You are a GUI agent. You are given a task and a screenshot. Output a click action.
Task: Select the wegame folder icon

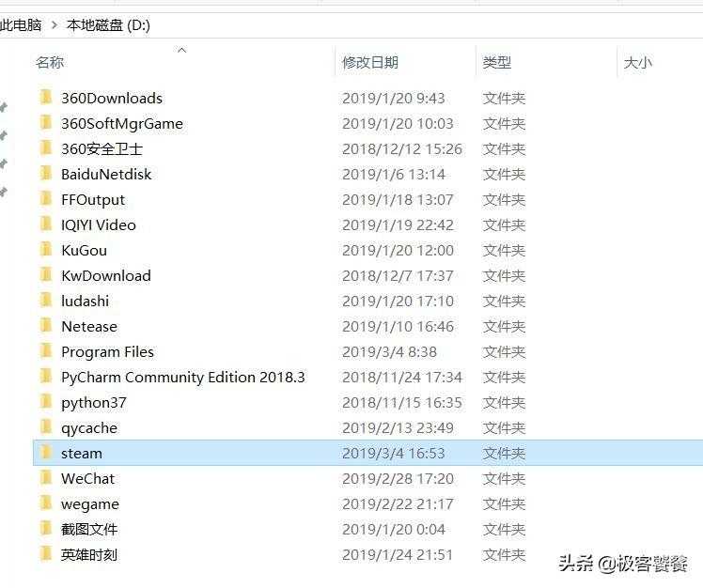click(45, 503)
